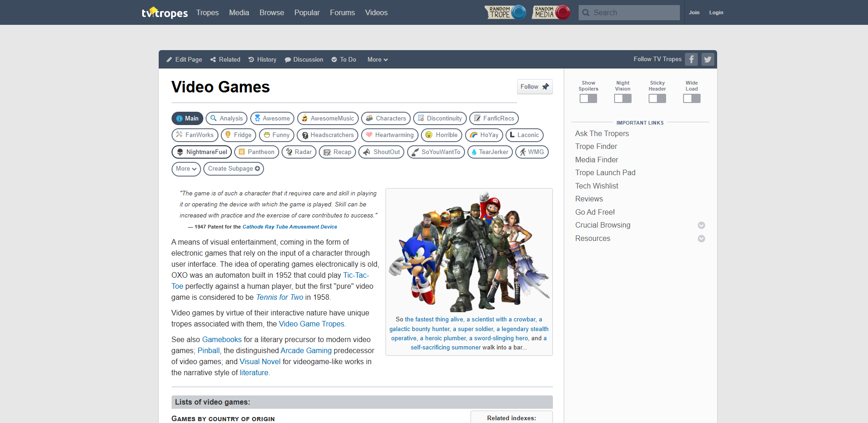Open the Discontinuity subpage
The width and height of the screenshot is (868, 423).
(x=440, y=119)
